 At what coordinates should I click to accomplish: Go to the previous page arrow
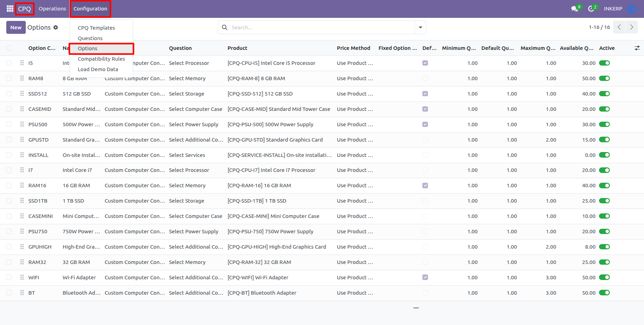pyautogui.click(x=619, y=27)
